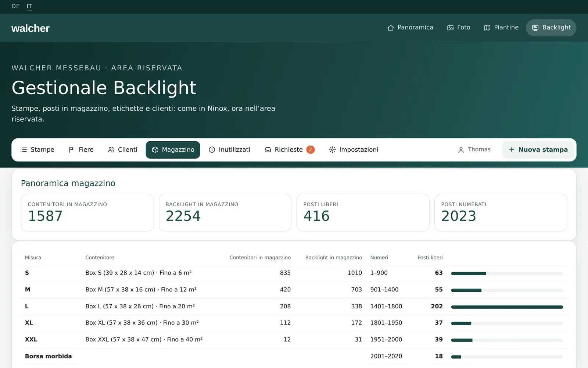The height and width of the screenshot is (368, 588).
Task: Click the map icon beside Piantine
Action: pos(487,28)
